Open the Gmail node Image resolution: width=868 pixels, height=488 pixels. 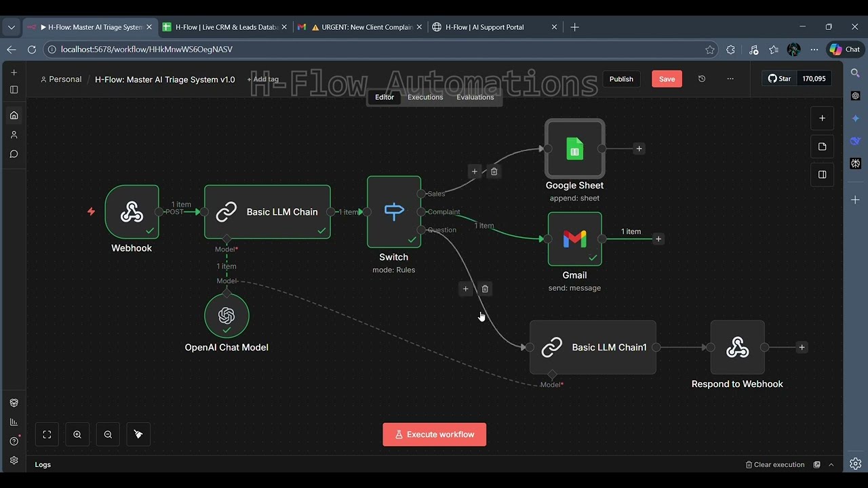pyautogui.click(x=574, y=239)
